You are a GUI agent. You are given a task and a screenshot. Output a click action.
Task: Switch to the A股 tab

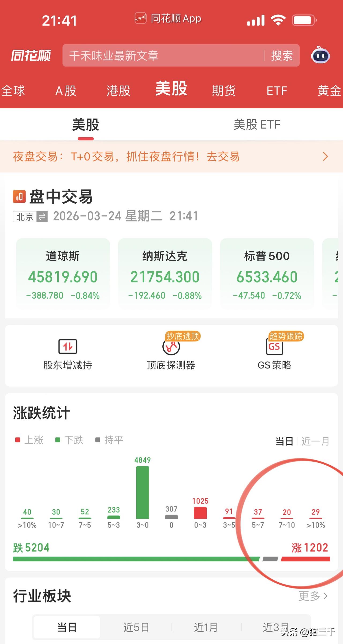[66, 91]
